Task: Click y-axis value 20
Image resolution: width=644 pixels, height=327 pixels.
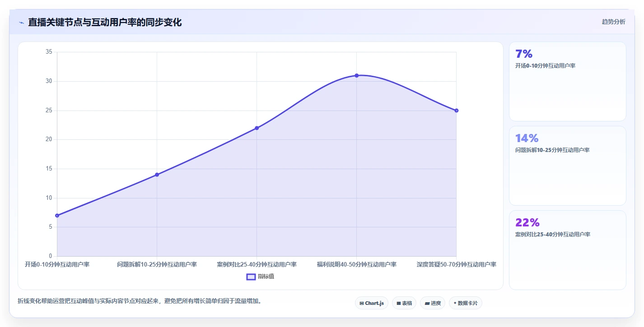Action: 49,139
